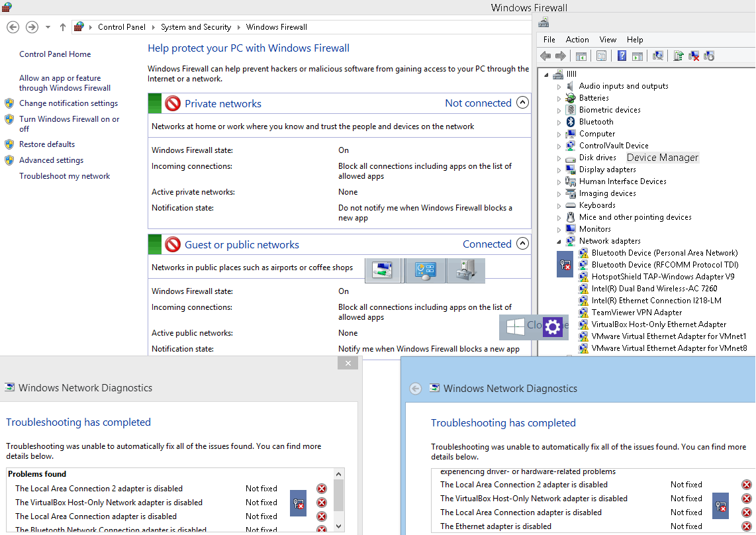Click the Uninstall device icon with red X
This screenshot has width=756, height=535.
694,56
